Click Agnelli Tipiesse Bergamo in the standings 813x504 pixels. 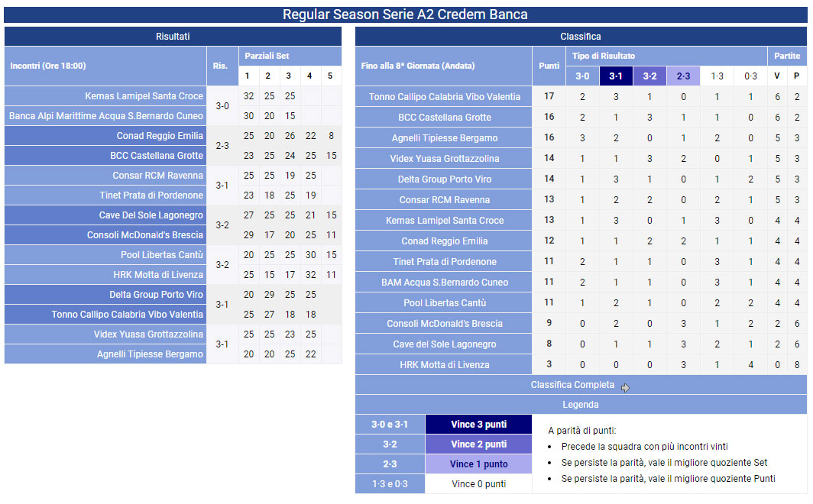click(x=444, y=138)
